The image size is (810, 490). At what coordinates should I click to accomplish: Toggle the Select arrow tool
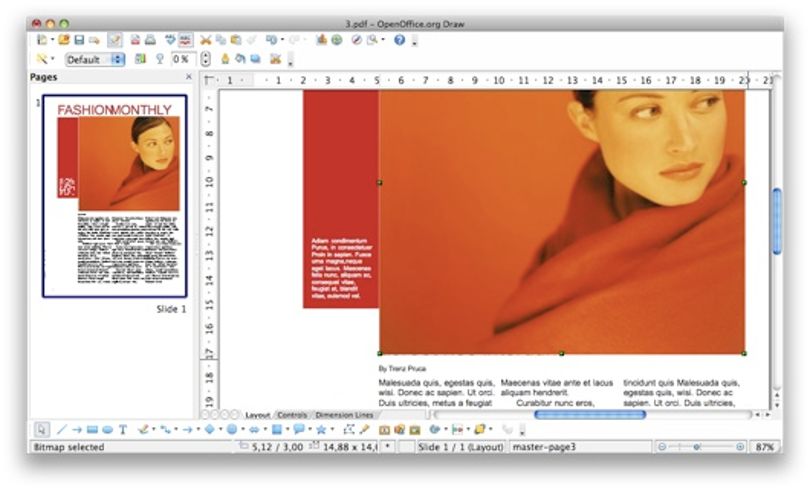click(x=42, y=429)
